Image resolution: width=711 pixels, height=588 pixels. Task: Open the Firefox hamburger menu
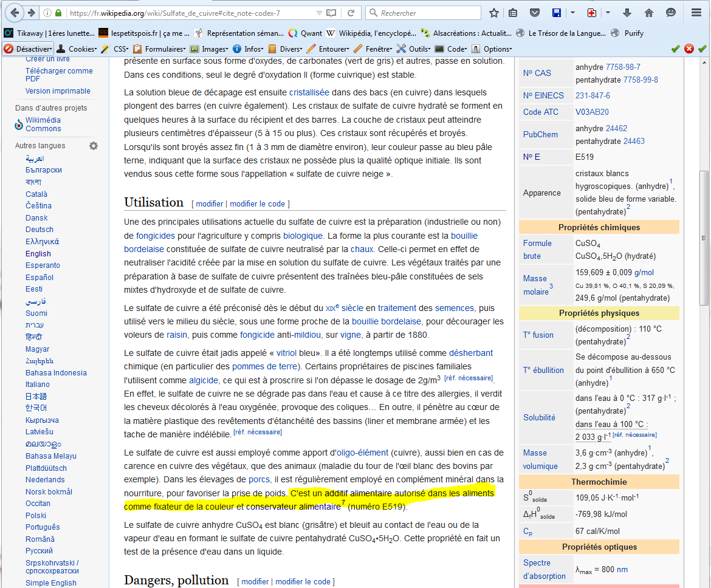(x=696, y=13)
